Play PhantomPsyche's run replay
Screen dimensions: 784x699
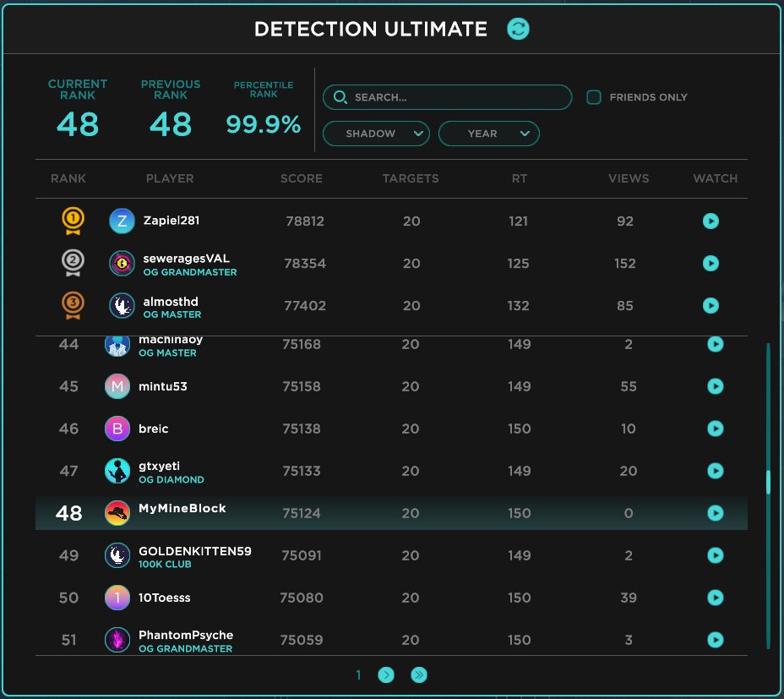coord(715,640)
